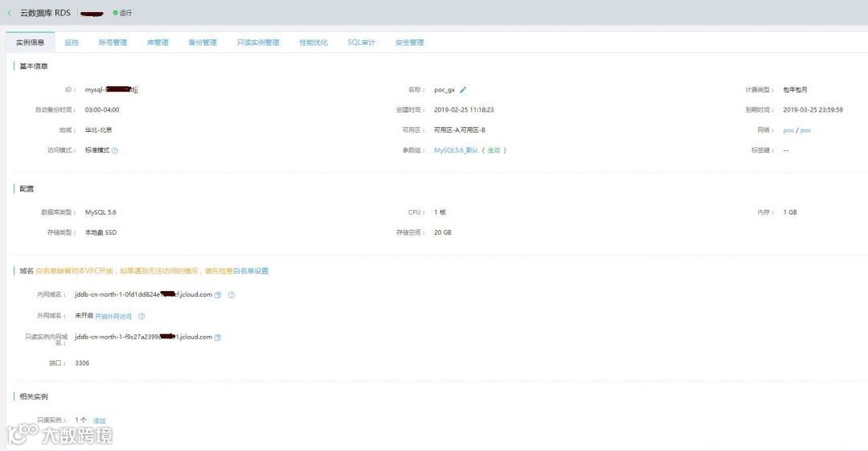Open the 账号管理 tab
868x451 pixels.
point(113,42)
